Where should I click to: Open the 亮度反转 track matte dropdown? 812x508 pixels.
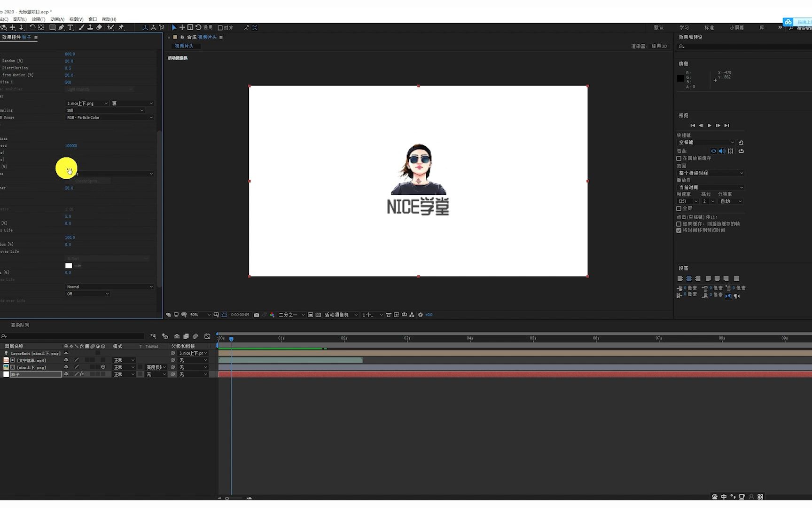click(156, 367)
